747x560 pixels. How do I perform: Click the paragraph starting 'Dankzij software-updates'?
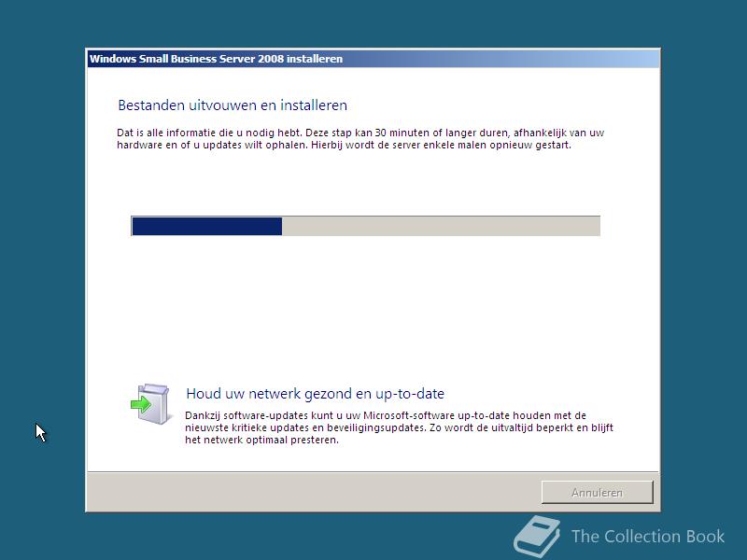tap(399, 427)
